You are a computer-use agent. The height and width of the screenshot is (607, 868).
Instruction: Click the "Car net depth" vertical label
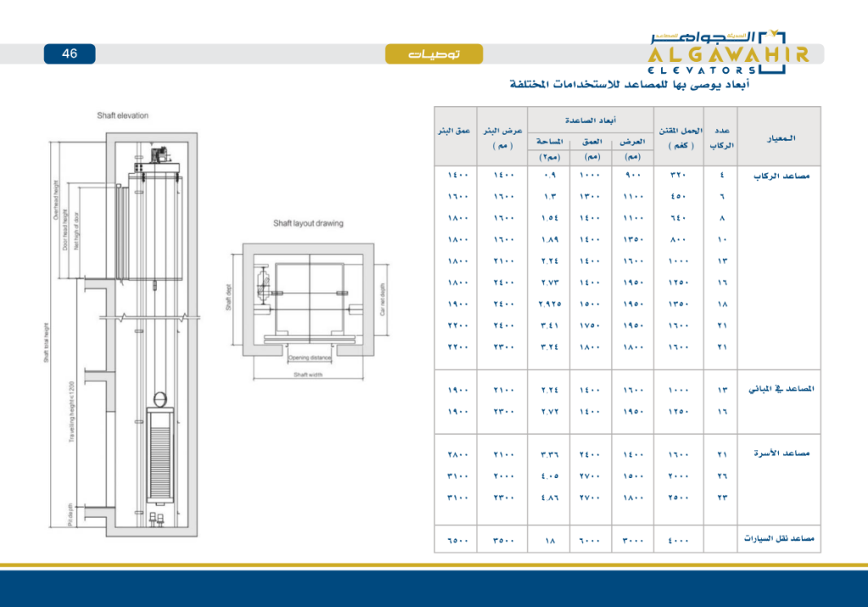pos(383,299)
